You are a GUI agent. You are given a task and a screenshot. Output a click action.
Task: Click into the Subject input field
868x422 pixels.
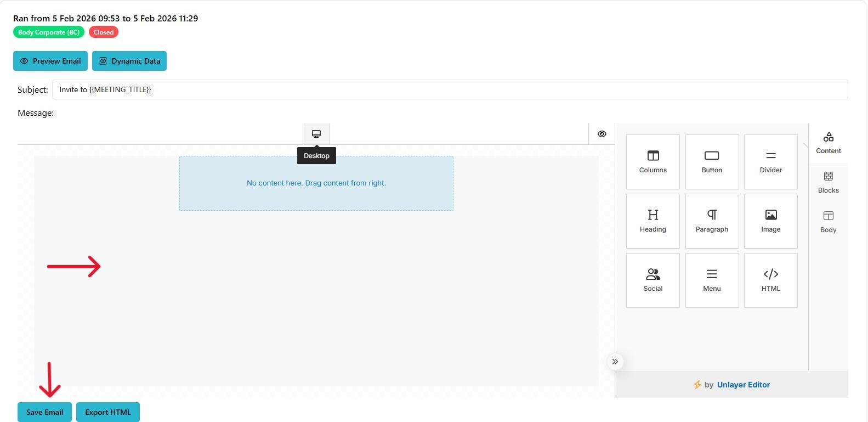click(x=450, y=89)
